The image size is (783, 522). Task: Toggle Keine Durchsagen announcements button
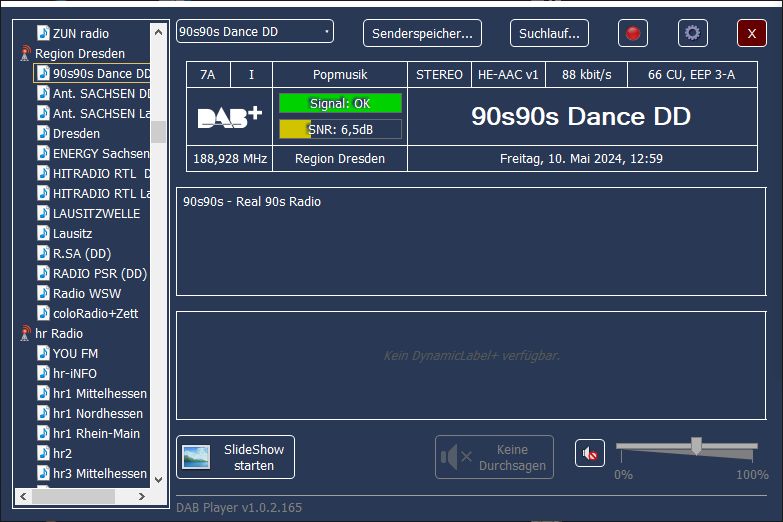pos(494,457)
